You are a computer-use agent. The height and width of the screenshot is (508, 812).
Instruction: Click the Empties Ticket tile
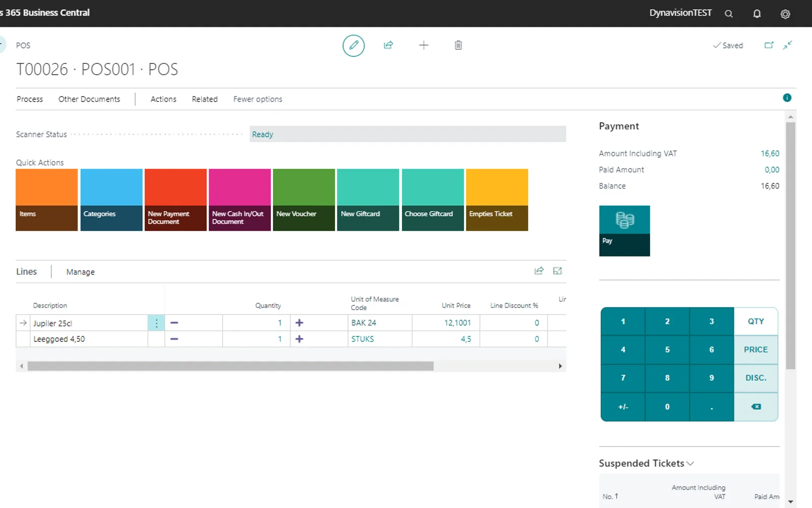pos(497,200)
